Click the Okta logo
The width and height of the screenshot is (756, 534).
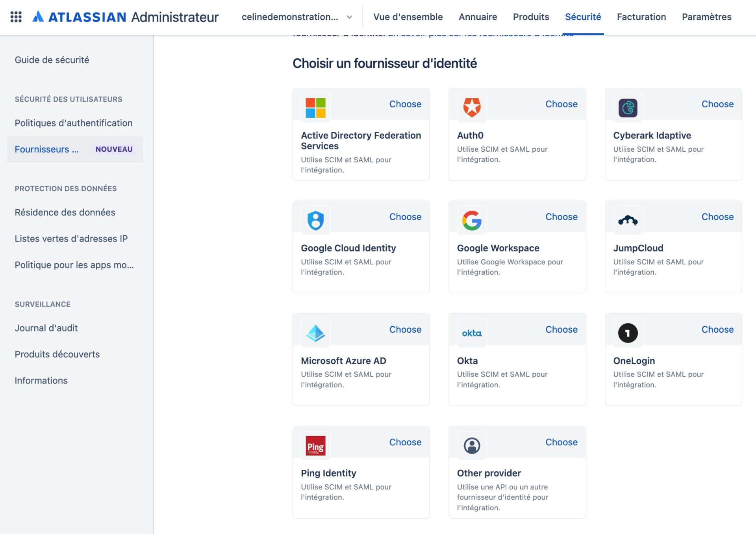pyautogui.click(x=472, y=333)
